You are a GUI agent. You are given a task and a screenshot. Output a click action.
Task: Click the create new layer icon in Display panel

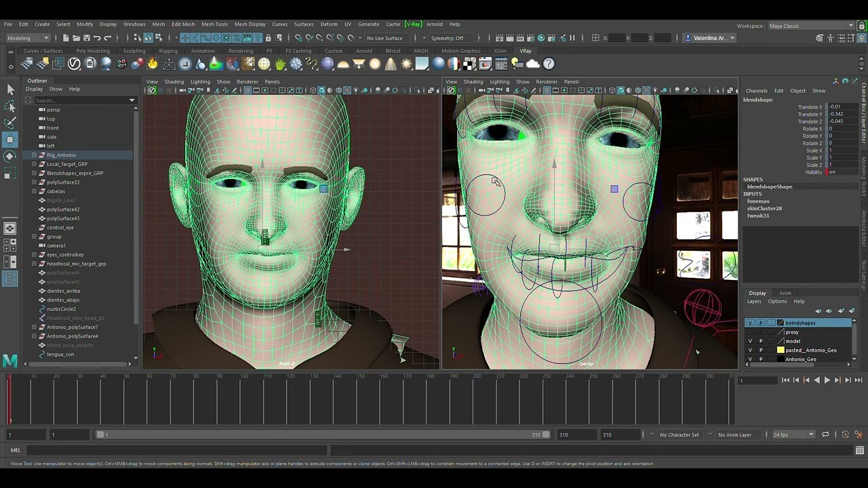(x=841, y=310)
